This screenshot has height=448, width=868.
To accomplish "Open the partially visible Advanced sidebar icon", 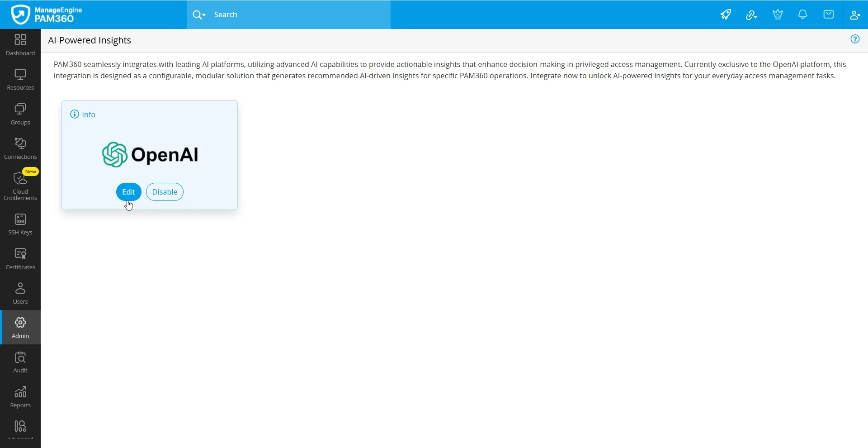I will tap(20, 429).
